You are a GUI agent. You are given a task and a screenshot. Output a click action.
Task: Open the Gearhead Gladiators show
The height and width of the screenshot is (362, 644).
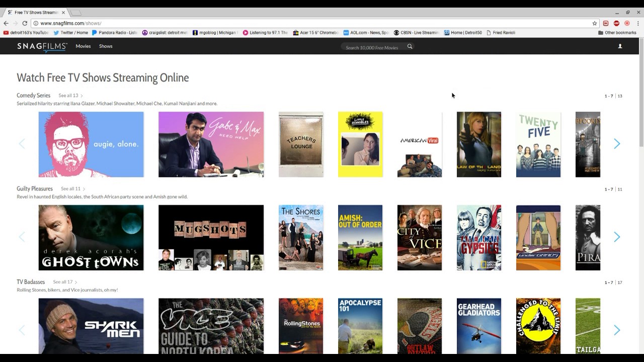[479, 326]
